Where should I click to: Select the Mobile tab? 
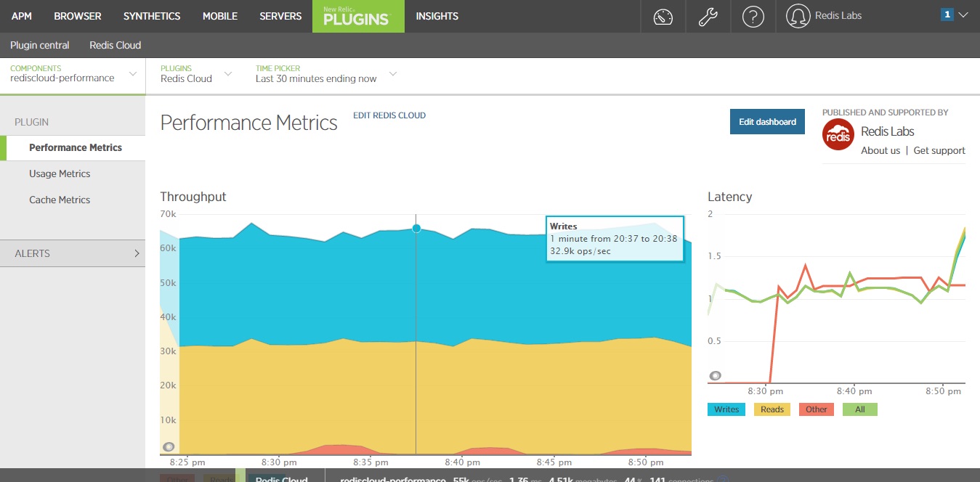220,16
